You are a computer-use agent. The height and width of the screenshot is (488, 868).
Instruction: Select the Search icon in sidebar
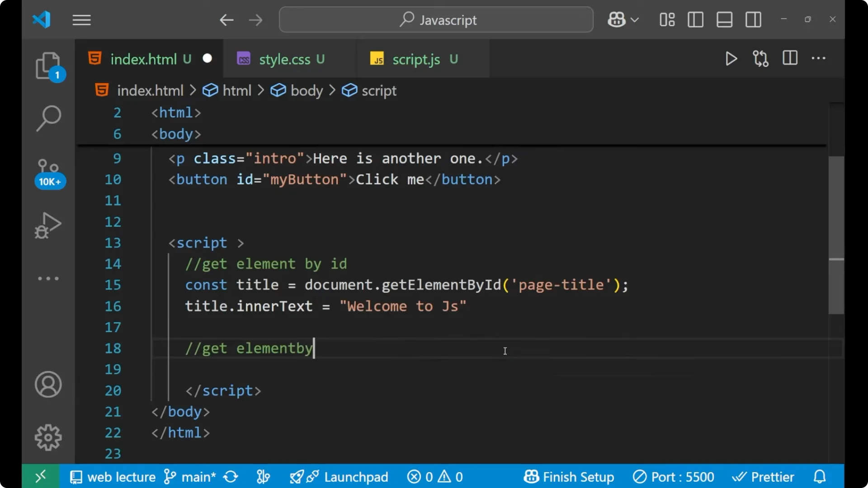point(48,118)
